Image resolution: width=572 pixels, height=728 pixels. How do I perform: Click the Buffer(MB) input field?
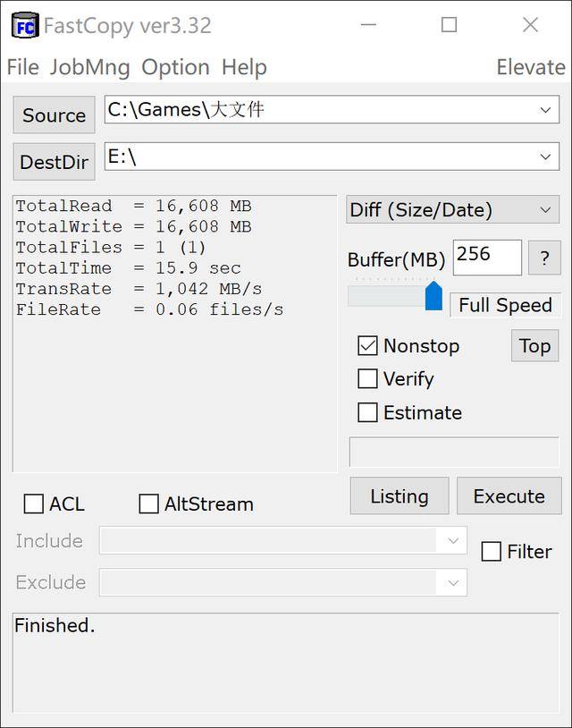point(487,258)
